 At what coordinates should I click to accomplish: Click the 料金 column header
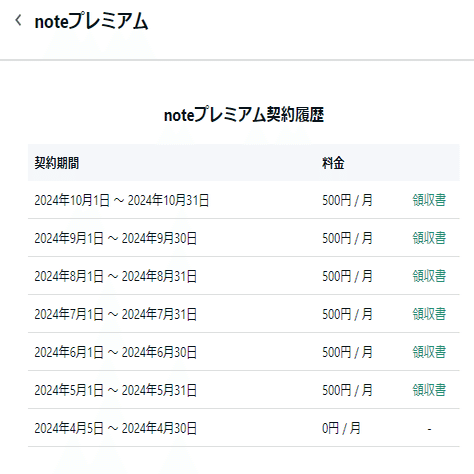333,163
